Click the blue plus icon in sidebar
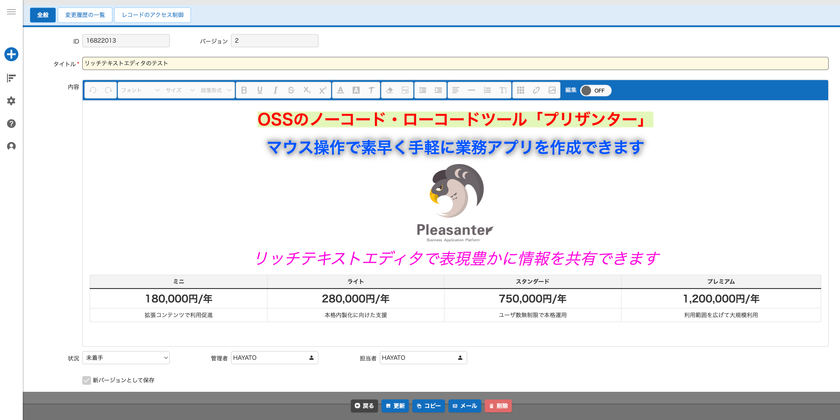 (x=11, y=54)
